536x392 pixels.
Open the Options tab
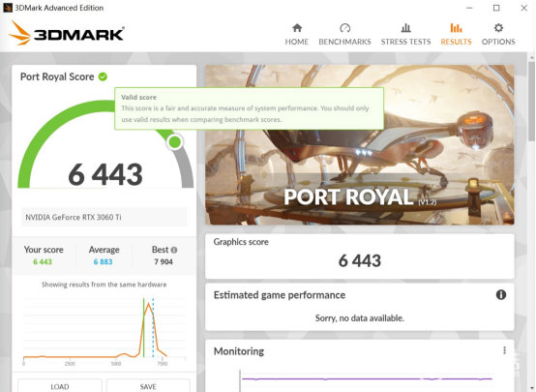click(498, 35)
